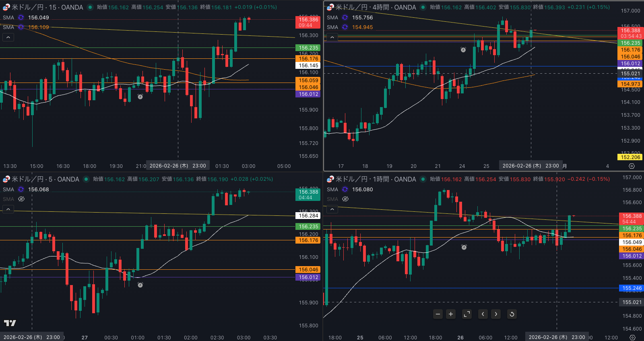Image resolution: width=644 pixels, height=341 pixels.
Task: Collapse the indicator legend on the 5-minute chart
Action: point(8,209)
